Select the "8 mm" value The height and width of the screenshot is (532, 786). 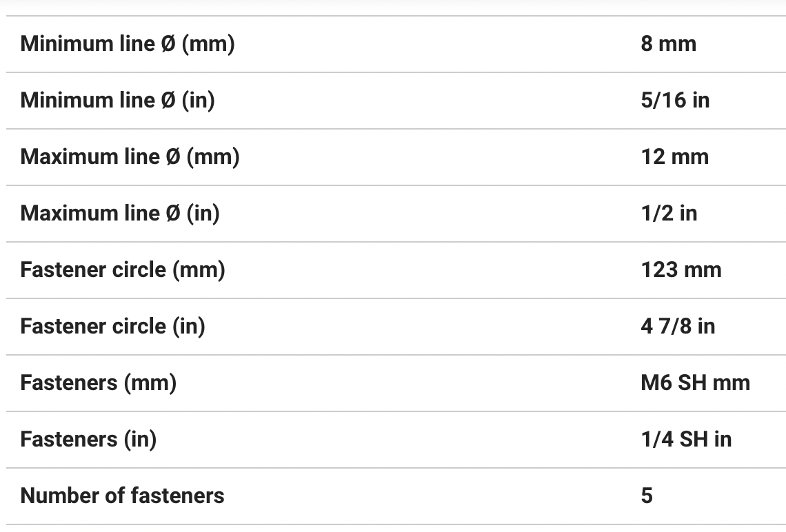point(668,44)
